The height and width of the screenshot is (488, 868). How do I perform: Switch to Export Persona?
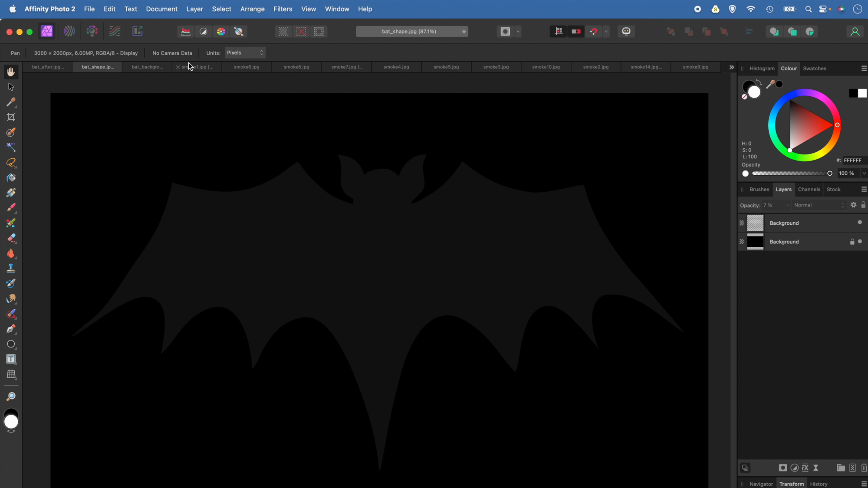coord(137,31)
